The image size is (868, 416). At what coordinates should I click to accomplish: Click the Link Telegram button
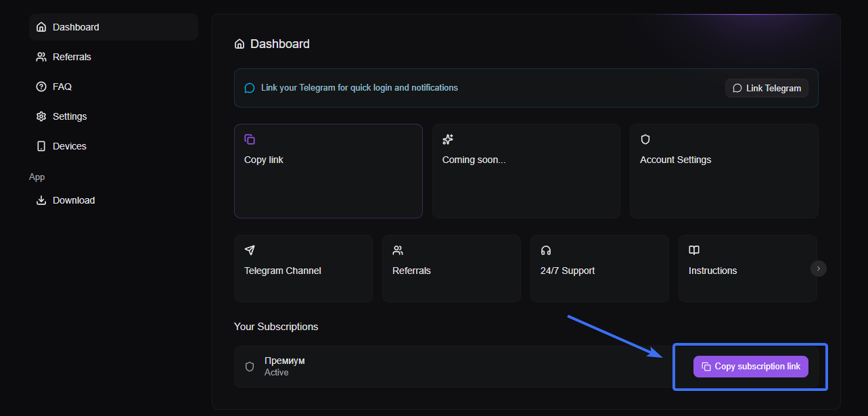pyautogui.click(x=767, y=88)
